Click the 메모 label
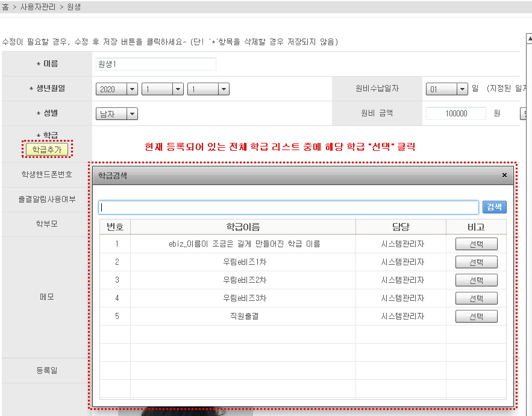The width and height of the screenshot is (532, 416). [47, 297]
